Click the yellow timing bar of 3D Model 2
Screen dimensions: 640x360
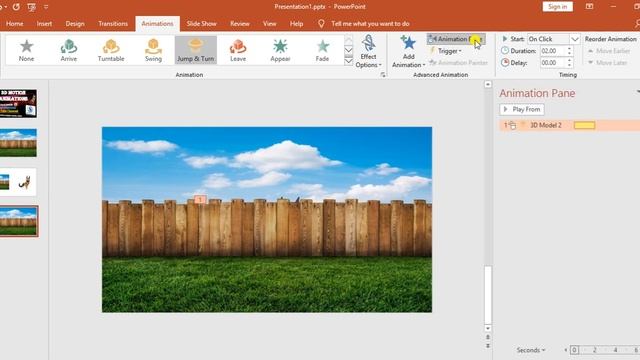(584, 125)
